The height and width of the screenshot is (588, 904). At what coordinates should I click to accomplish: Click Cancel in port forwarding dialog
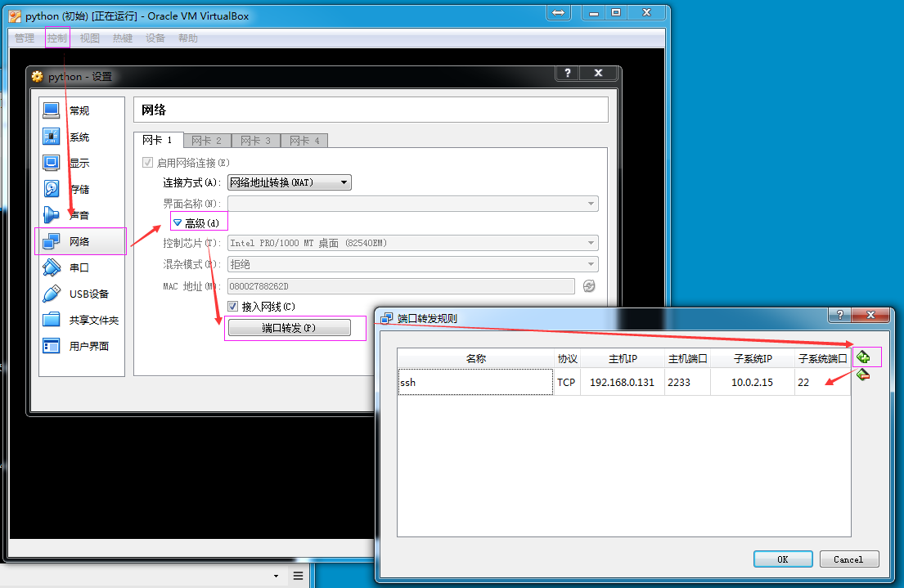pyautogui.click(x=848, y=559)
